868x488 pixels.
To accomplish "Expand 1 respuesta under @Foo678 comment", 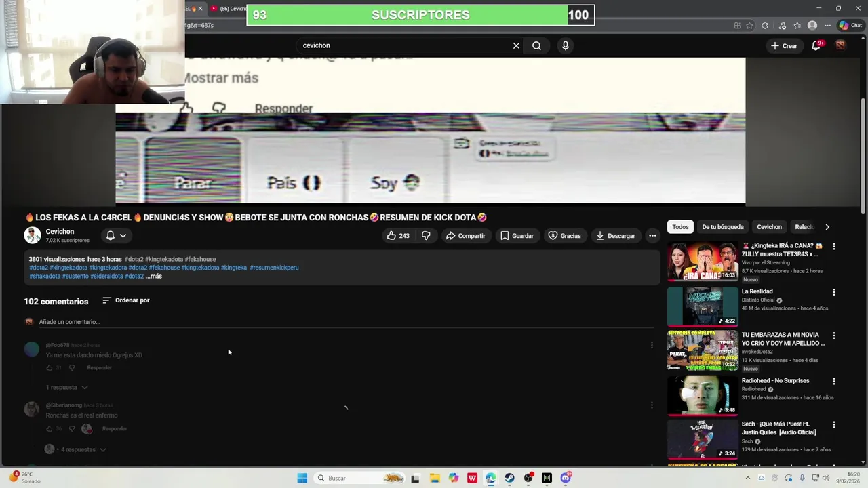I will (66, 387).
